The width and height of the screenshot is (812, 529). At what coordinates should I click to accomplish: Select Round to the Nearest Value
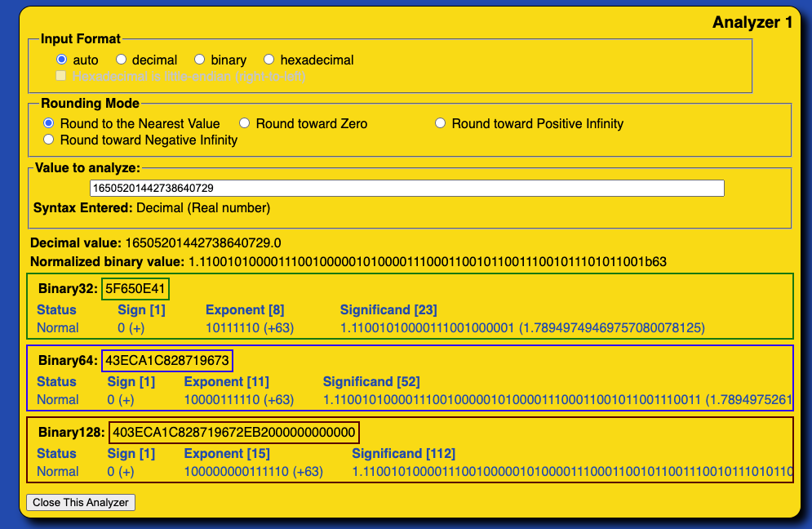[x=49, y=123]
